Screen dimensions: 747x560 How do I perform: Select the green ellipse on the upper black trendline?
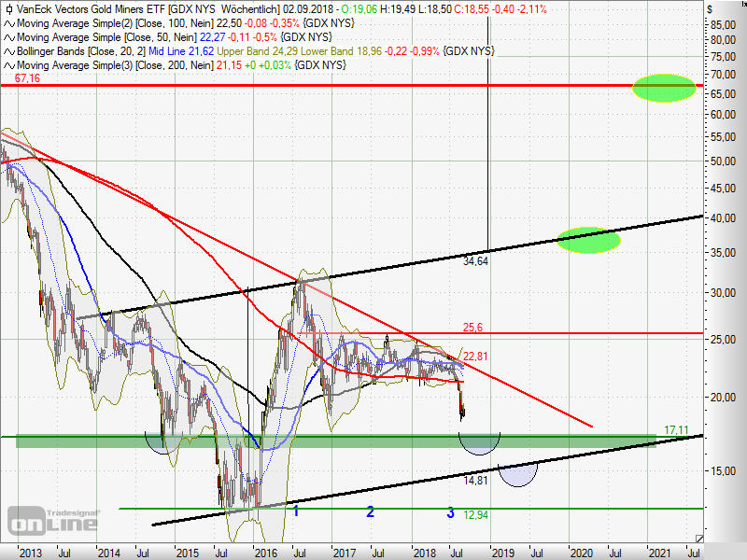pyautogui.click(x=588, y=240)
